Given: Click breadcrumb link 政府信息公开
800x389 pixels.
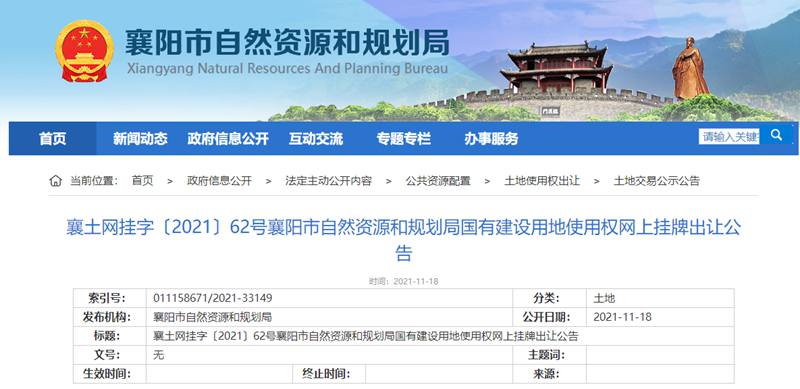Looking at the screenshot, I should (219, 180).
